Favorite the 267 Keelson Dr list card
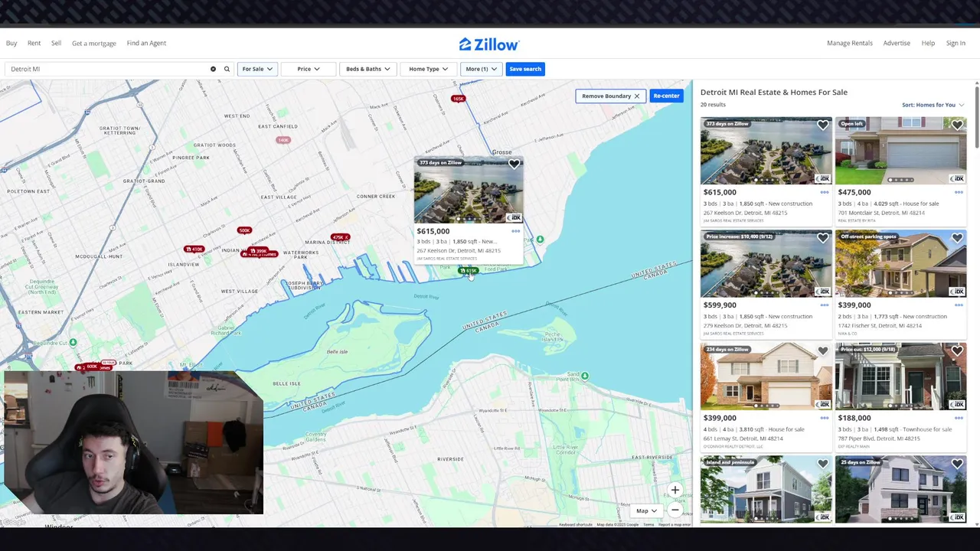The height and width of the screenshot is (551, 980). tap(822, 125)
